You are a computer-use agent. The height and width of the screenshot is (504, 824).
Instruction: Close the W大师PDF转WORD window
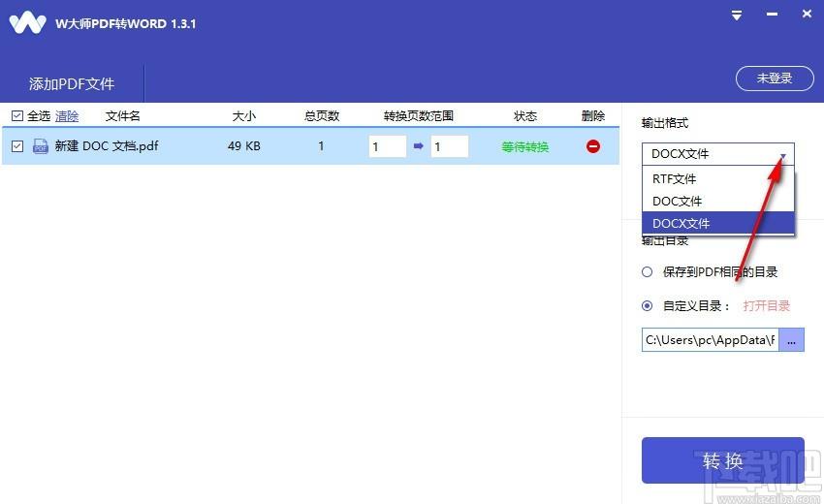click(807, 14)
